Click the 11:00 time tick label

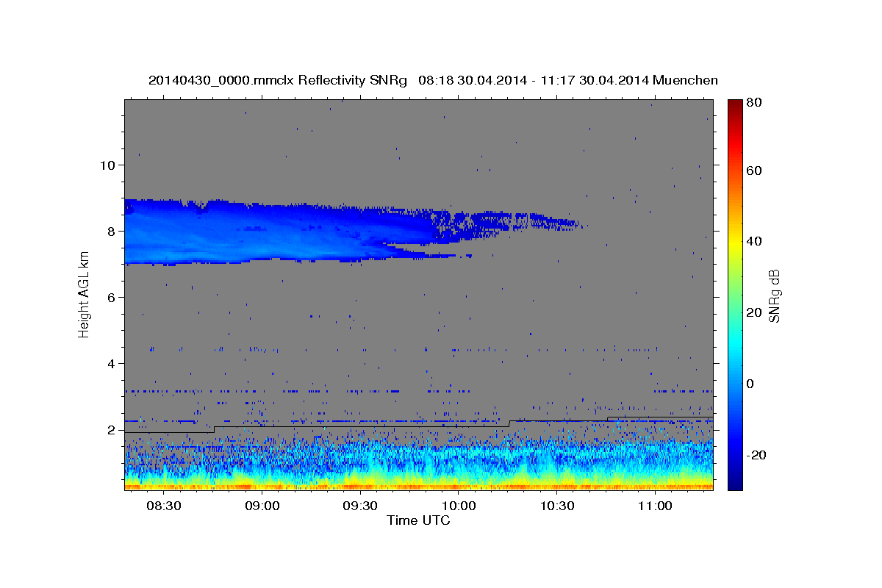pos(655,506)
